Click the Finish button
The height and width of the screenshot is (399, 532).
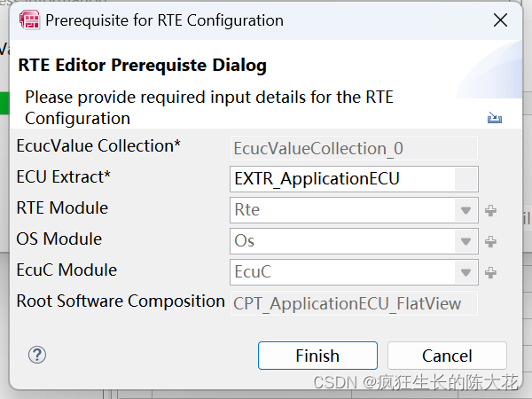click(317, 356)
